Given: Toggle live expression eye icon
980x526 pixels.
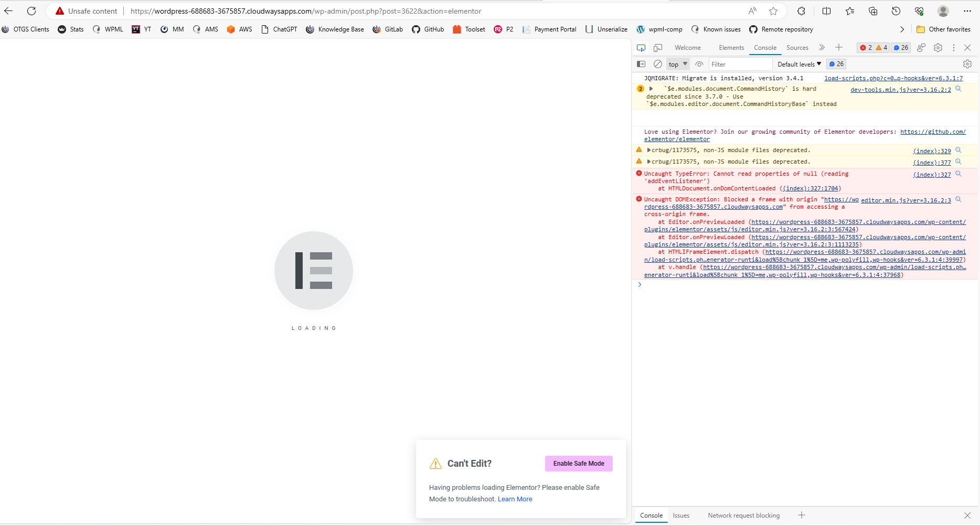Looking at the screenshot, I should pos(699,64).
